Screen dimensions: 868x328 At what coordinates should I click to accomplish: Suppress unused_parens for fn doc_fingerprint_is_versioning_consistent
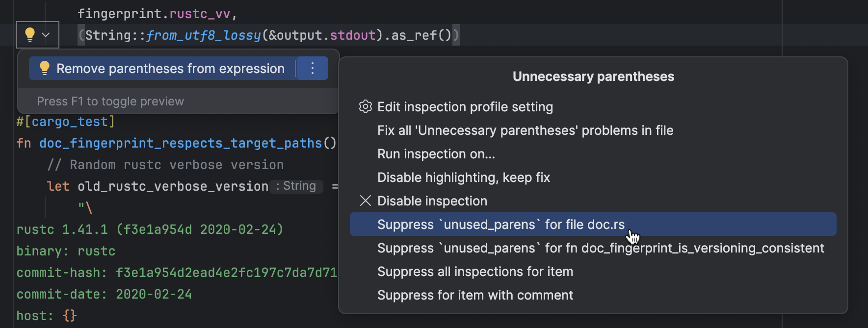600,248
